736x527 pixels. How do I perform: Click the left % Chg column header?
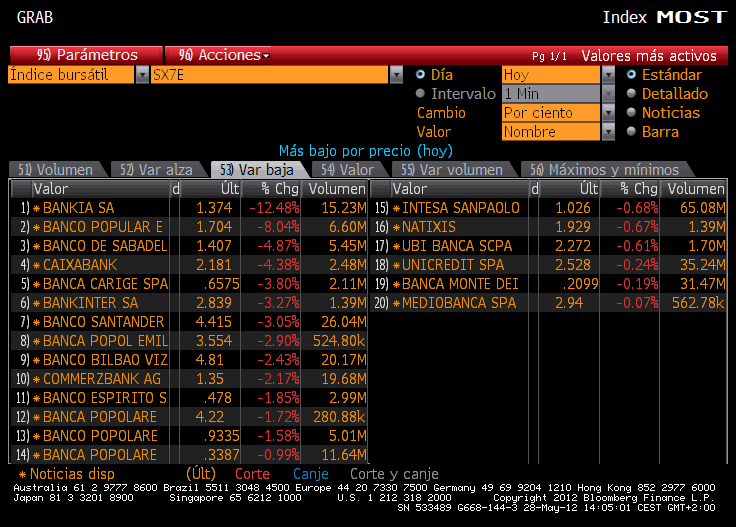(x=271, y=189)
